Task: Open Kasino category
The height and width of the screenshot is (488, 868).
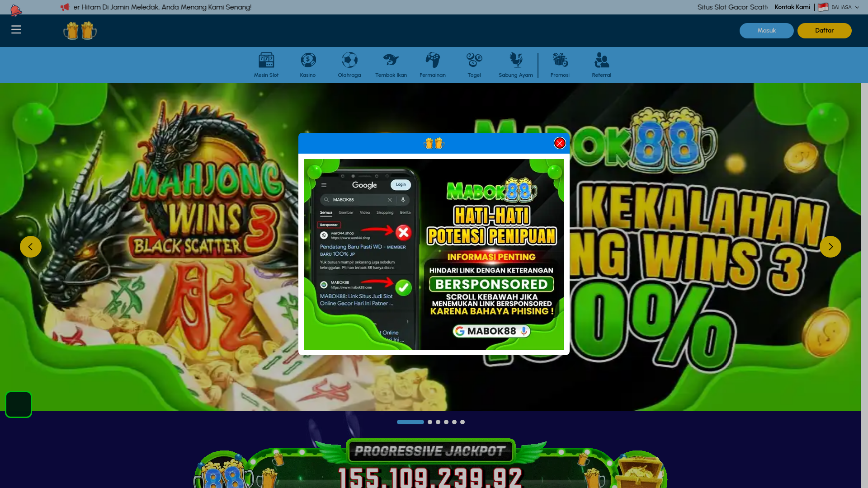Action: (x=308, y=65)
